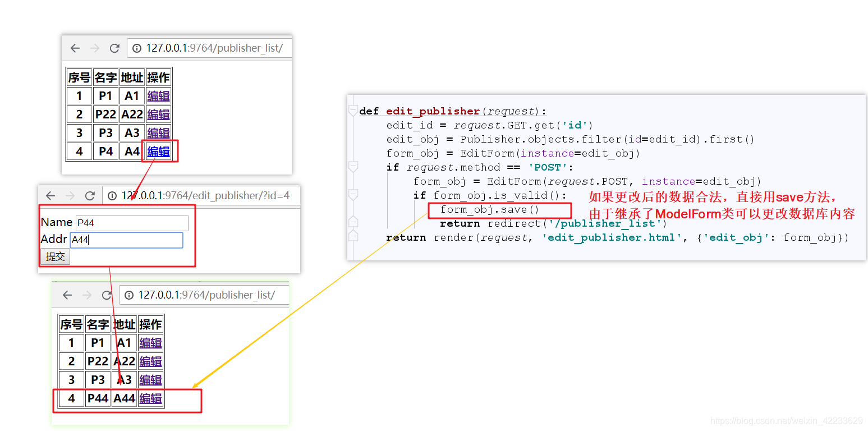Click the edit_publisher function name in def line
This screenshot has height=431, width=868.
tap(433, 111)
